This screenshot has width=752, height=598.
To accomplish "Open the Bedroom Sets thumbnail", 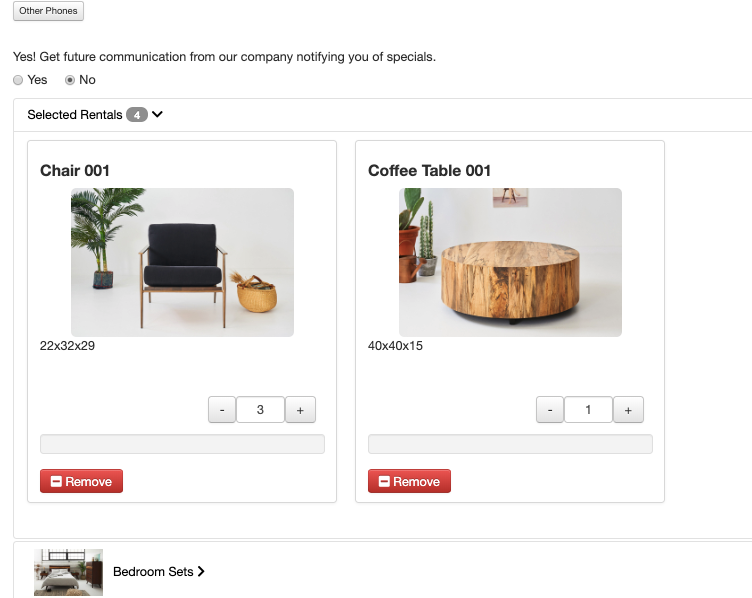I will (68, 572).
